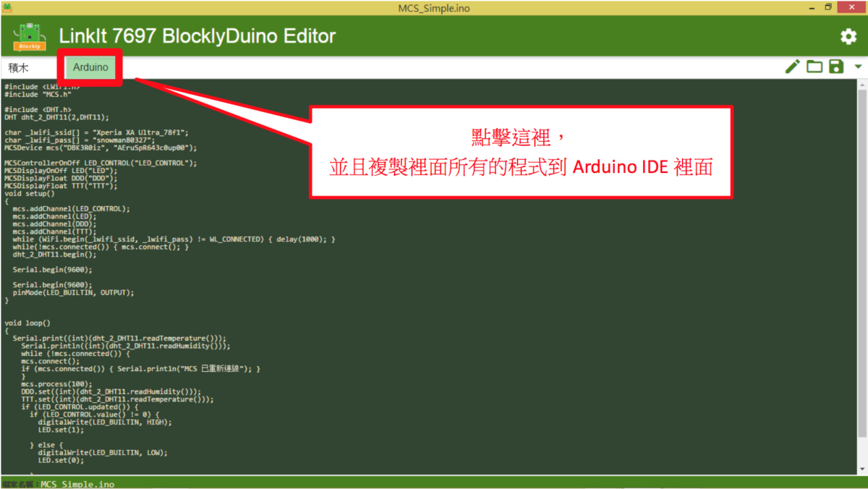Click the code area scrollbar up arrow

863,84
